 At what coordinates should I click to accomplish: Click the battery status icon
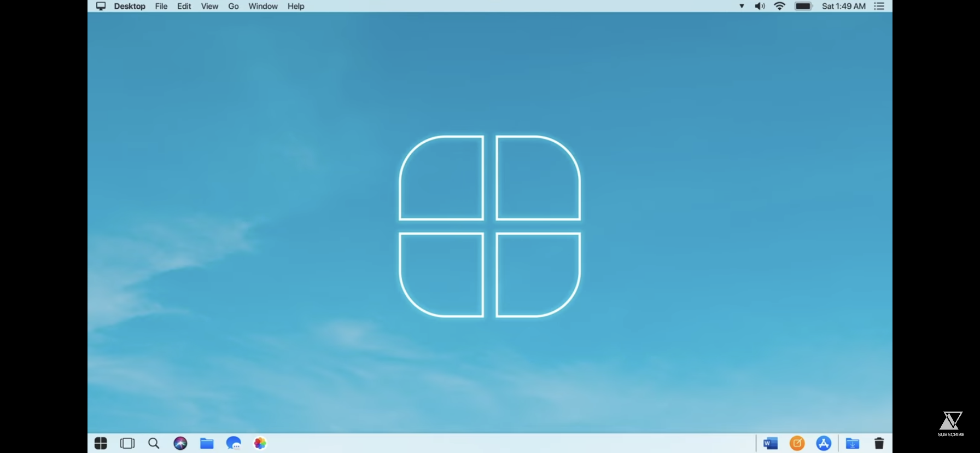tap(804, 6)
